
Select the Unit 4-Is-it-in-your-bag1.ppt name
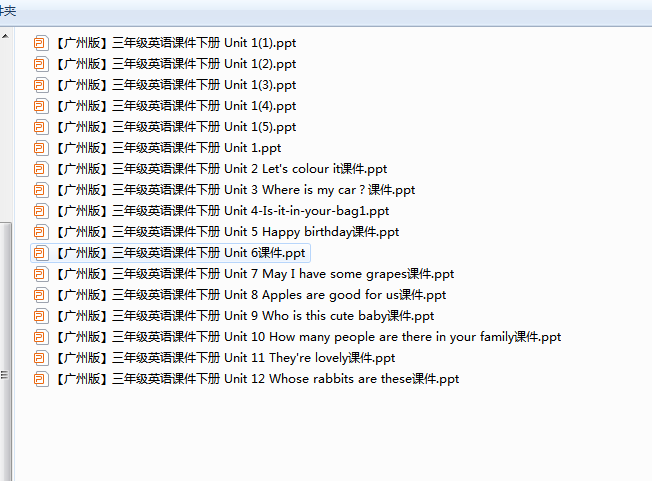223,211
